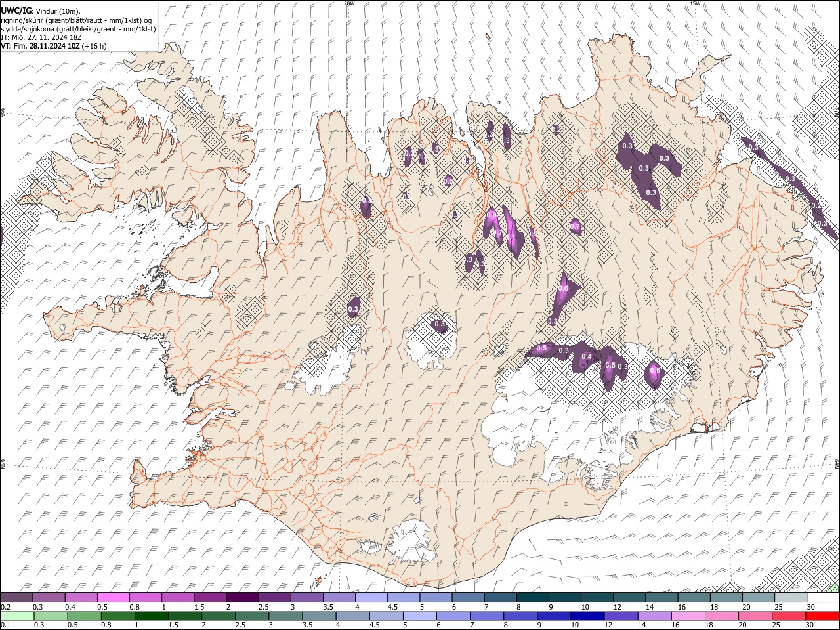Viewport: 840px width, 630px height.
Task: Click the '4.5' tick label in the upper legend
Action: 392,607
